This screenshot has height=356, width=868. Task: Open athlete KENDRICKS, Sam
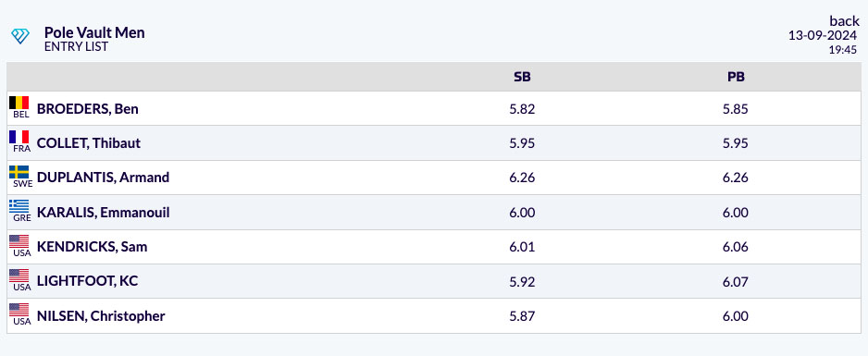92,247
